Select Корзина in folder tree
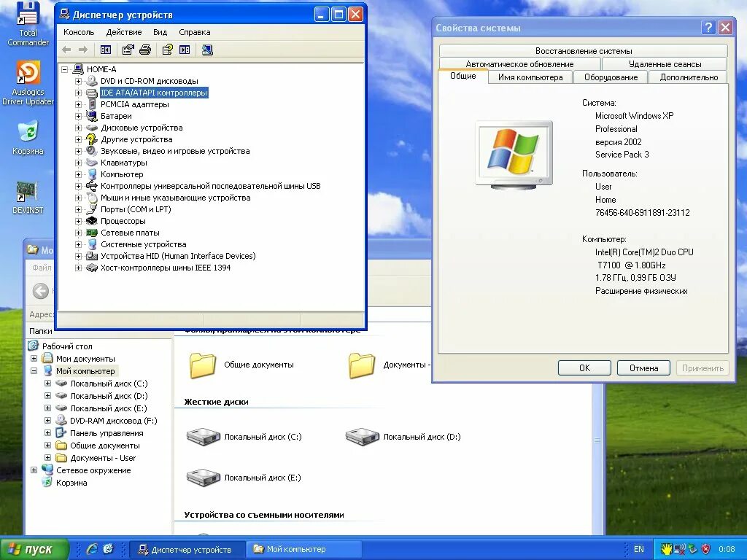Screen dimensions: 747x560 click(71, 483)
